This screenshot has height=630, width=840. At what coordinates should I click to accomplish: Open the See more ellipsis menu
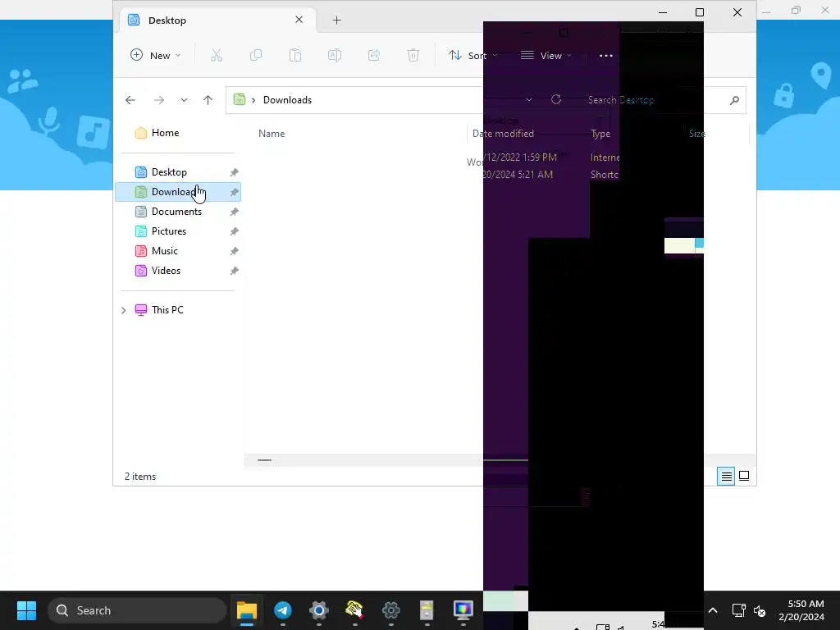click(x=606, y=55)
